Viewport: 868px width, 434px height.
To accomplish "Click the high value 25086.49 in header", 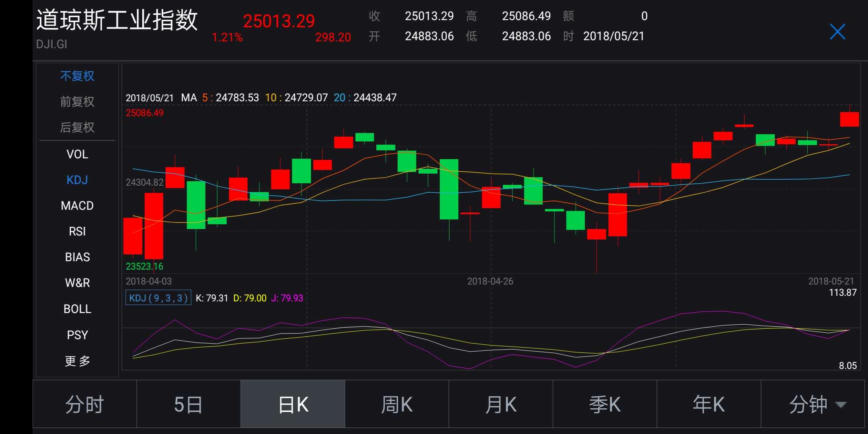I will coord(526,16).
